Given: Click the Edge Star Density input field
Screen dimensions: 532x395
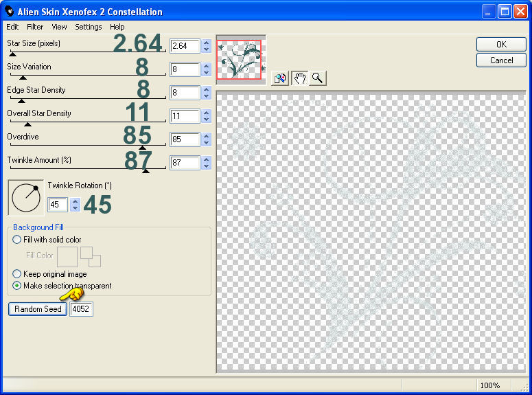Looking at the screenshot, I should [185, 93].
